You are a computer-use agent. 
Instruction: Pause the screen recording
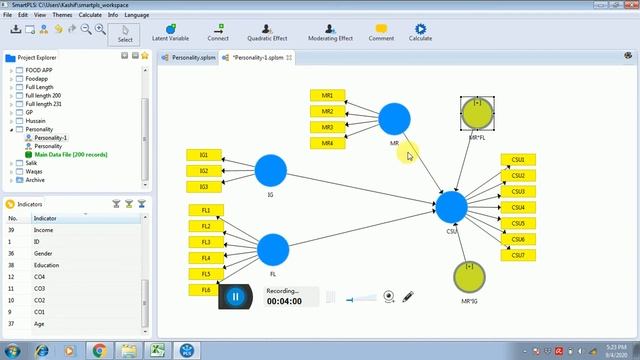pyautogui.click(x=236, y=297)
